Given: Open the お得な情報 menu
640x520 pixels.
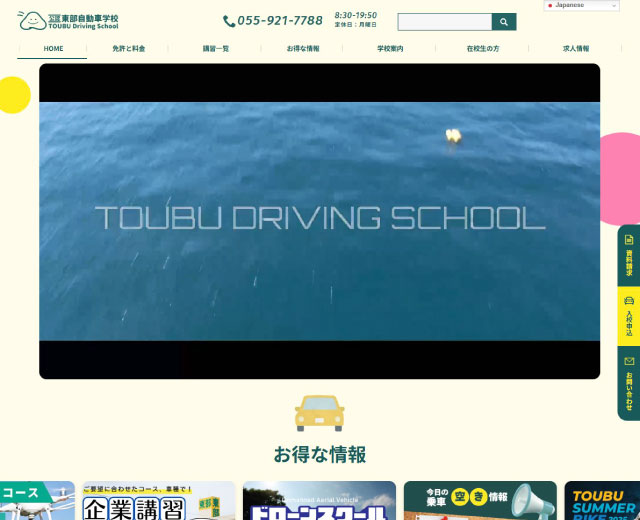Looking at the screenshot, I should click(303, 49).
